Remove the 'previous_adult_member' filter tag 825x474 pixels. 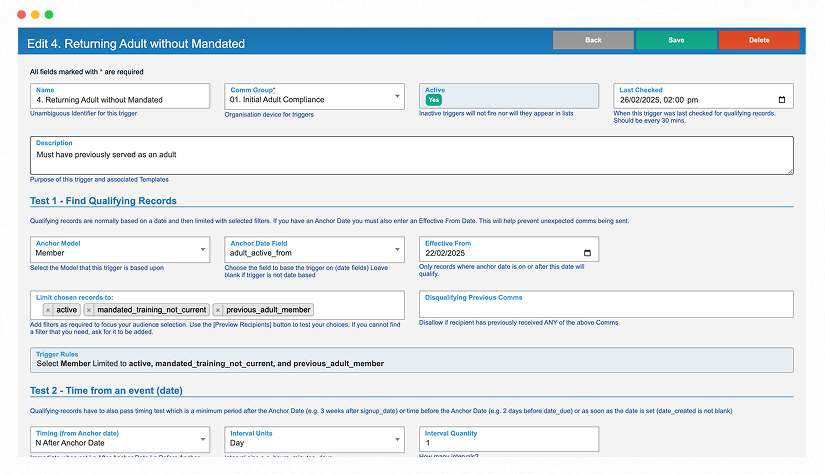pos(218,310)
